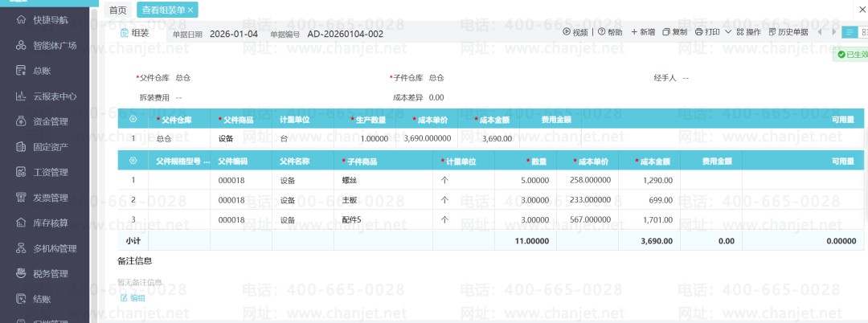Open 固定资产 module
The width and height of the screenshot is (868, 323).
[x=43, y=147]
